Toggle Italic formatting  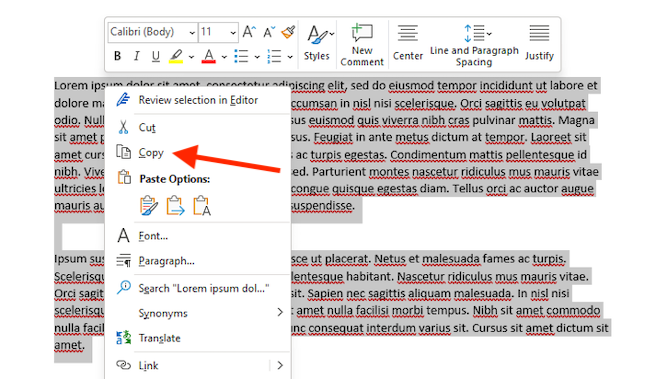(x=136, y=56)
